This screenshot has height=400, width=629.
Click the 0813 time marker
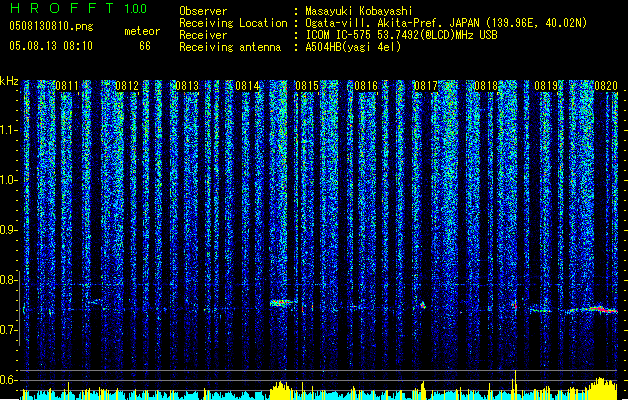point(187,86)
